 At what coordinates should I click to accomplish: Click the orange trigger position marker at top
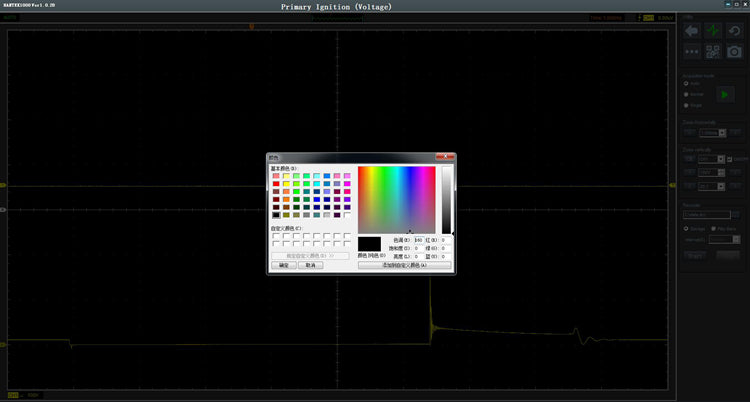pos(252,25)
